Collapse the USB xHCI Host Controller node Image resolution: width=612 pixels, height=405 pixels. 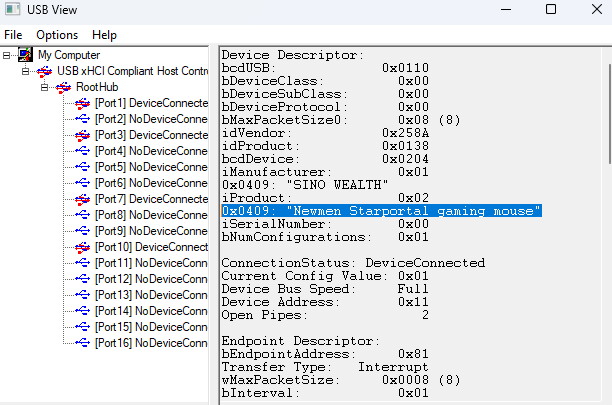click(x=25, y=71)
